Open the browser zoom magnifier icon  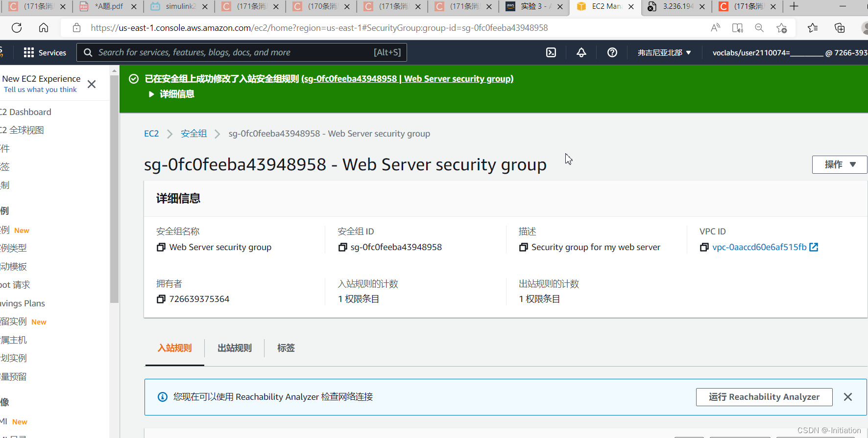759,28
